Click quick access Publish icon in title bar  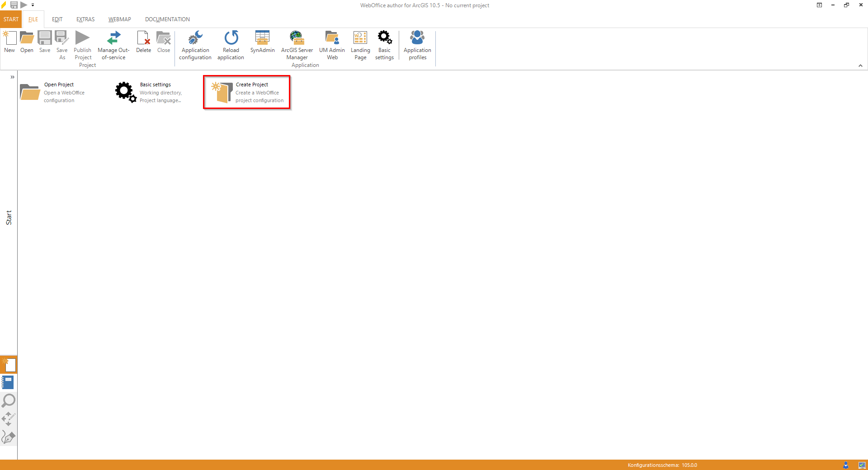(24, 5)
